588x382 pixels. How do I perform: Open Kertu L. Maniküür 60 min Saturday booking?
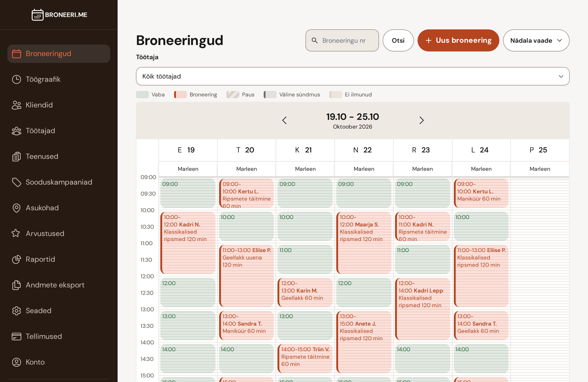pos(481,193)
